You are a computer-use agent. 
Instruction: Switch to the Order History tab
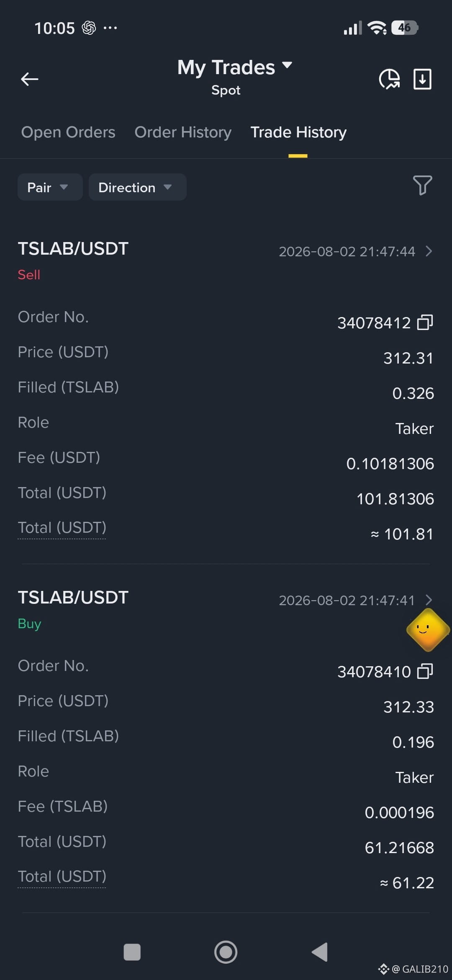183,132
